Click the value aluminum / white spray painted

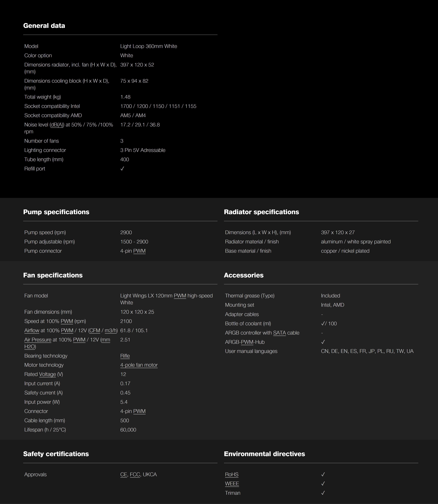click(x=356, y=242)
